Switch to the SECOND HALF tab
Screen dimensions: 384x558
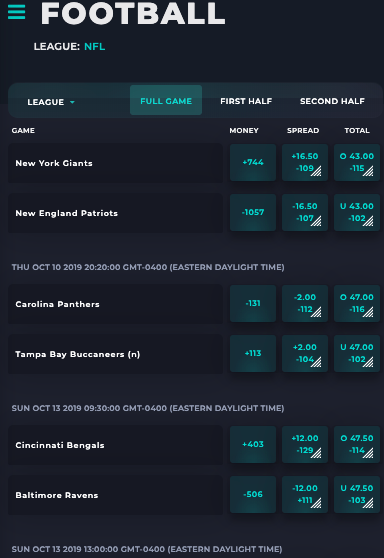point(332,101)
